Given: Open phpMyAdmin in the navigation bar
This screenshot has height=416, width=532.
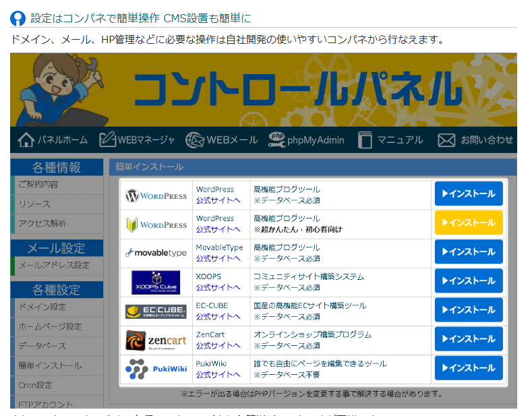Looking at the screenshot, I should (306, 140).
